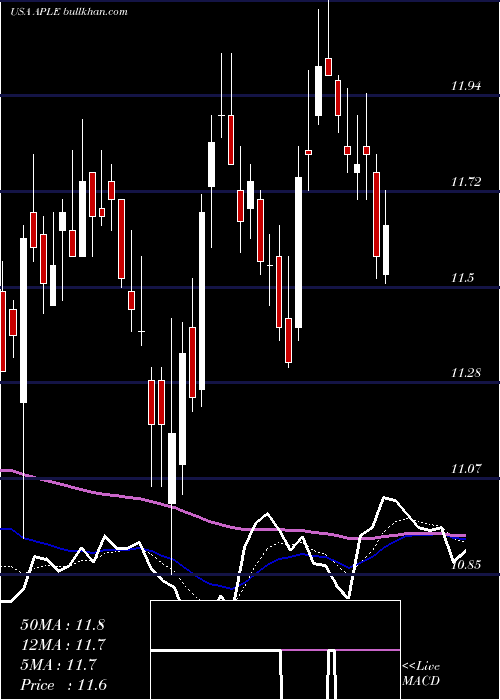Click the 11.07 price axis label
This screenshot has height=700, width=500.
click(466, 469)
